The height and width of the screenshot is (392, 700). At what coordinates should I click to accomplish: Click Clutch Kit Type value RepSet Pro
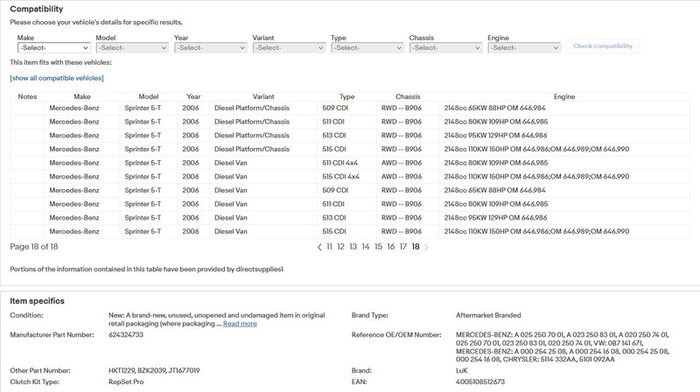pos(126,382)
